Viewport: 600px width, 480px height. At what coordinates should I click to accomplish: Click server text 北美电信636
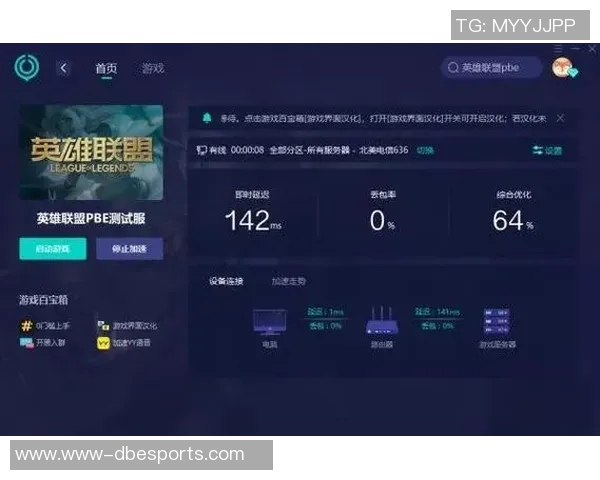point(383,150)
